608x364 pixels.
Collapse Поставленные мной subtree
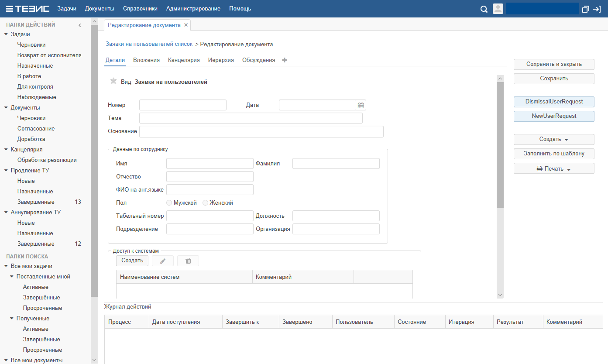click(12, 277)
